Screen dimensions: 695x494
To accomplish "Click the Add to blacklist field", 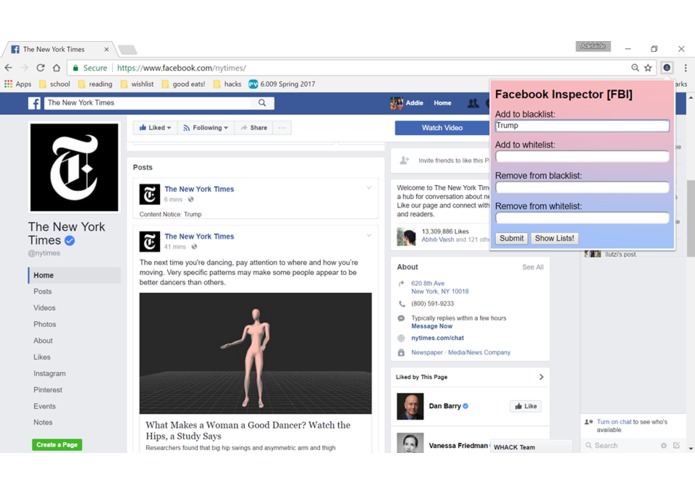I will pyautogui.click(x=582, y=126).
